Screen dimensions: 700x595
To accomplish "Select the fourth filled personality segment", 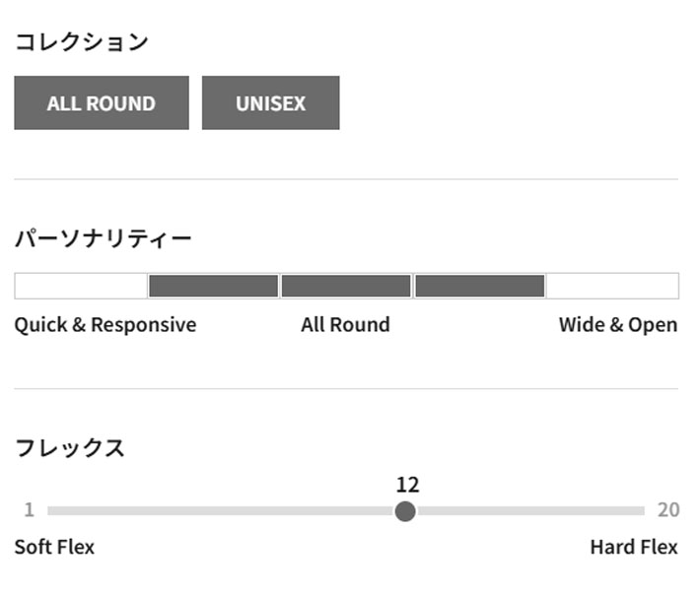I will (479, 286).
